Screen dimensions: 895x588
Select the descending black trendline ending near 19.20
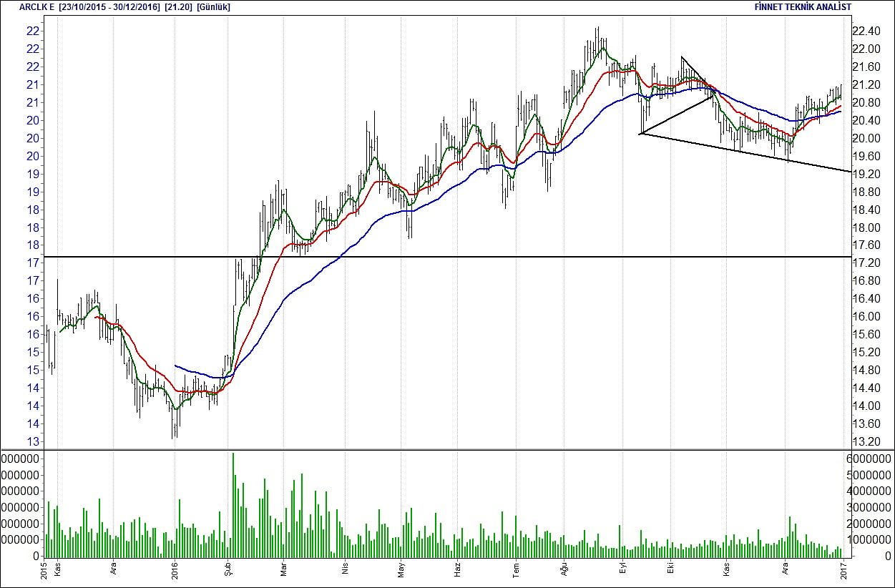tap(744, 152)
